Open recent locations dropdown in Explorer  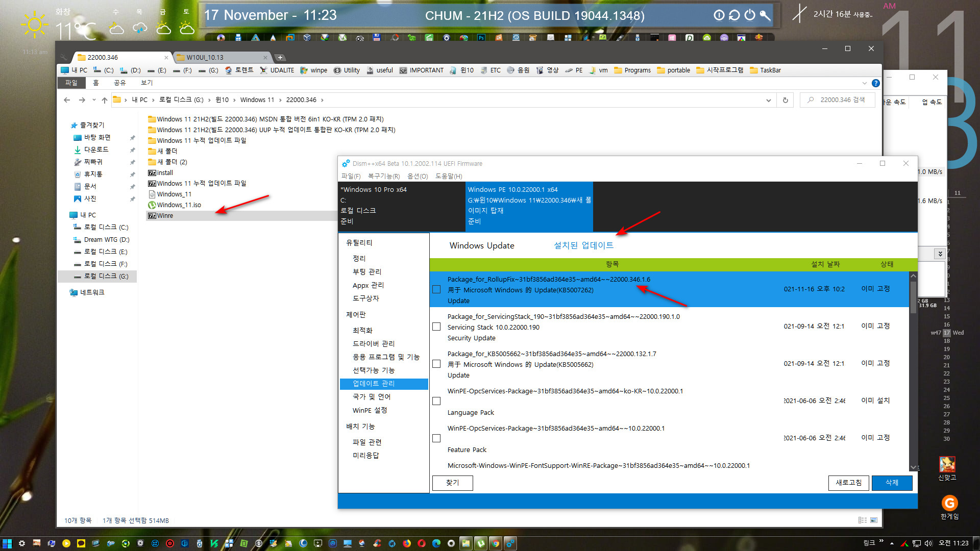coord(94,100)
